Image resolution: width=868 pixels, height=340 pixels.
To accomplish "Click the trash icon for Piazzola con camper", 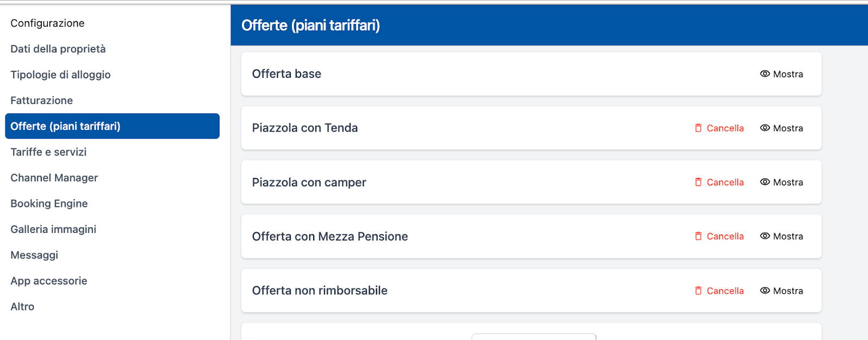I will [698, 182].
